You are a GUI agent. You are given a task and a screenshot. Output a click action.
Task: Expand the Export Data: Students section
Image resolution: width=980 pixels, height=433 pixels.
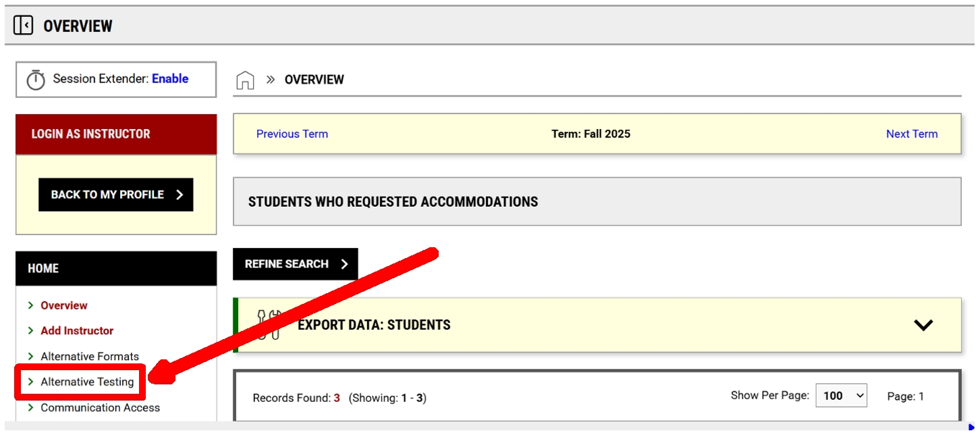click(923, 325)
